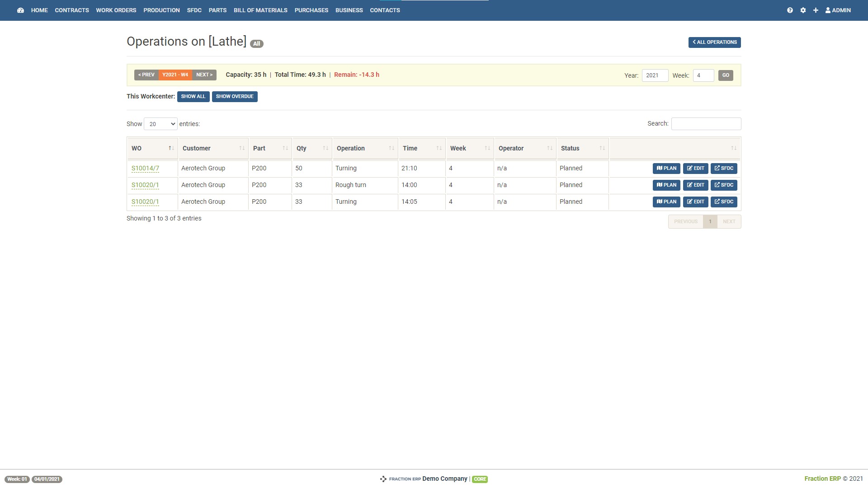Sort table by WO column arrows
868x488 pixels.
click(171, 148)
